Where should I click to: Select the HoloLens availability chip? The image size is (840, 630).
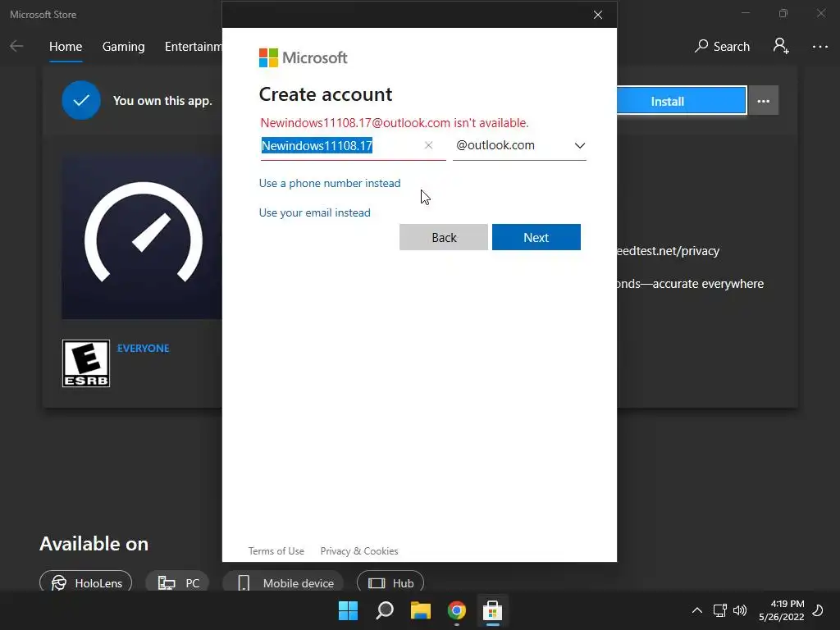85,583
